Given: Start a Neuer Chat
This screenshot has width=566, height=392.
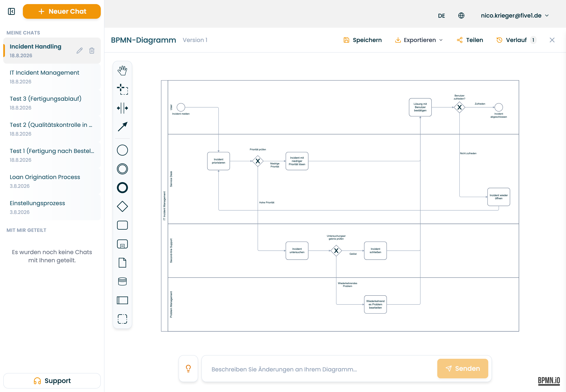Looking at the screenshot, I should click(62, 11).
